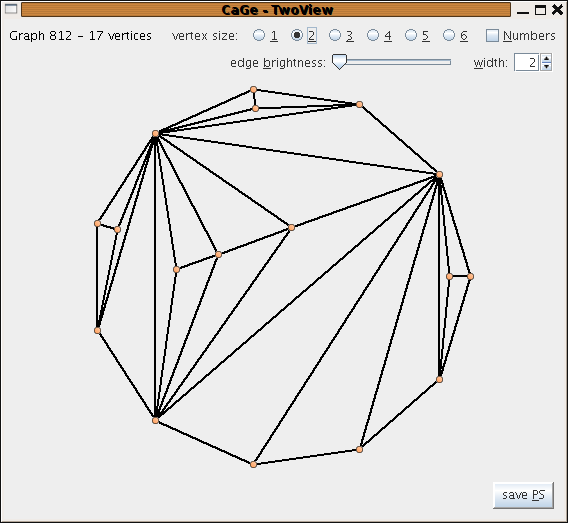Focus the width input field
This screenshot has width=568, height=523.
point(526,62)
